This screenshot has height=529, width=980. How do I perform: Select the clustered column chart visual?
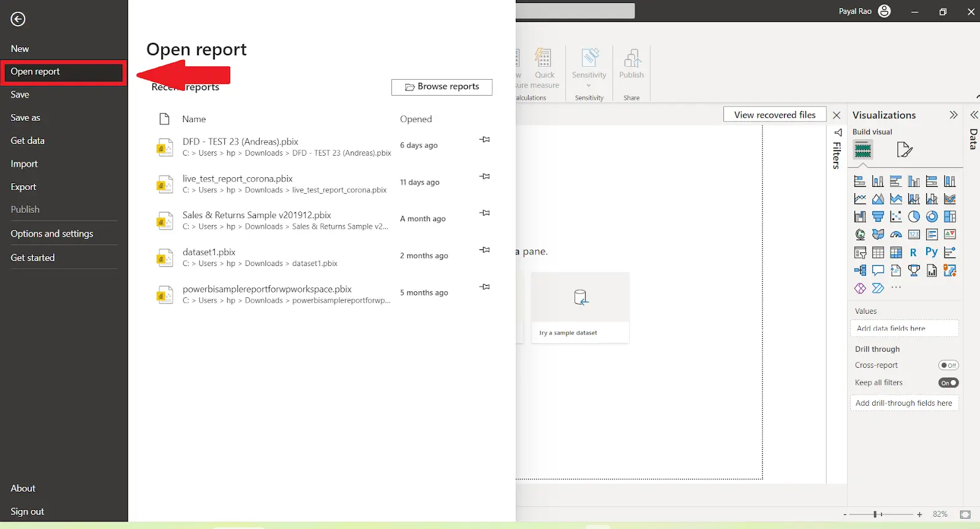tap(914, 181)
